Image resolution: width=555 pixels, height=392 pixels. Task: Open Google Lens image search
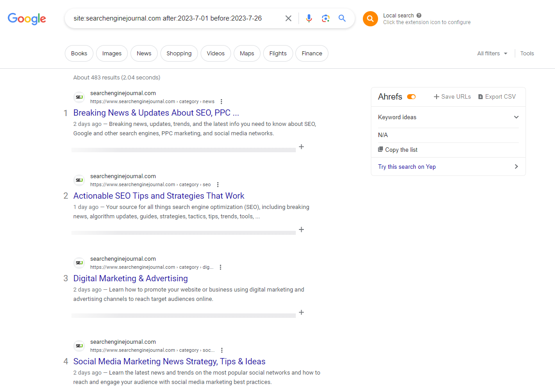[x=325, y=18]
